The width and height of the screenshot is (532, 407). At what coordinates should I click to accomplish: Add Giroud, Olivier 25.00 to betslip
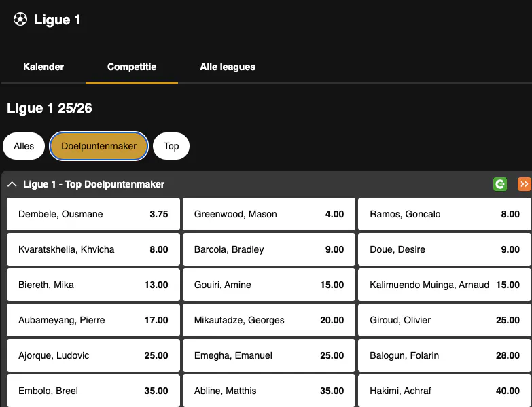(445, 320)
